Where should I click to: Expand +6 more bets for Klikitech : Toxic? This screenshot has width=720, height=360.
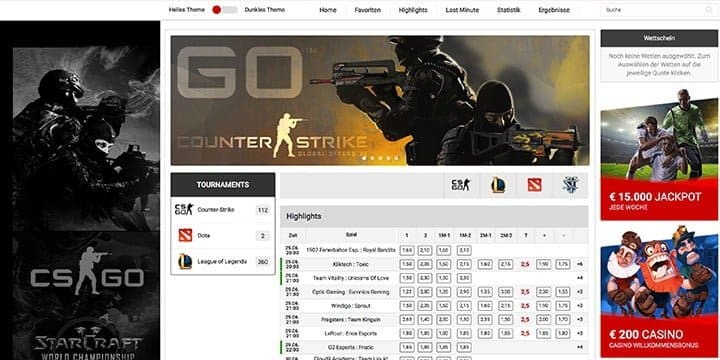[579, 264]
